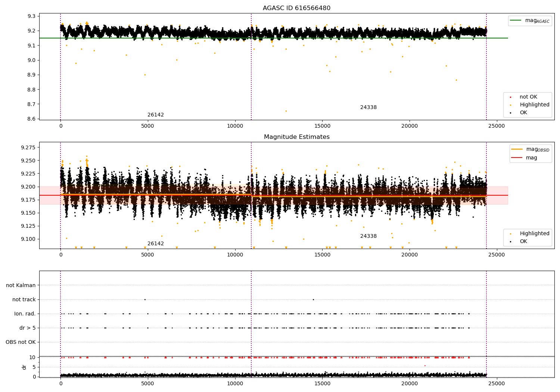Click the 9.275 tick label on middle plot
The width and height of the screenshot is (560, 392).
tap(28, 148)
